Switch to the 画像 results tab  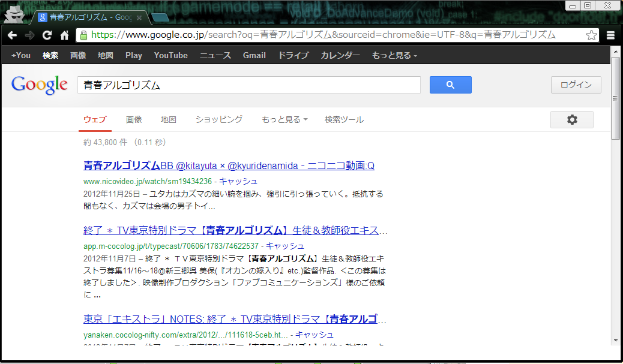point(134,119)
